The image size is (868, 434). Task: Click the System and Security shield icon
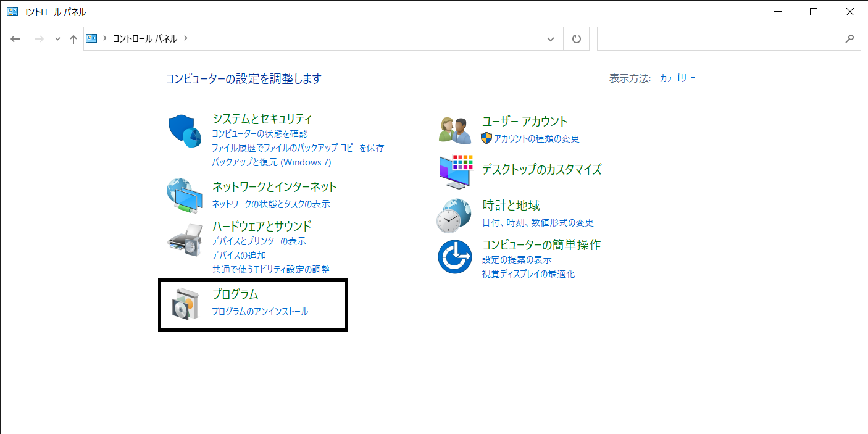(185, 130)
